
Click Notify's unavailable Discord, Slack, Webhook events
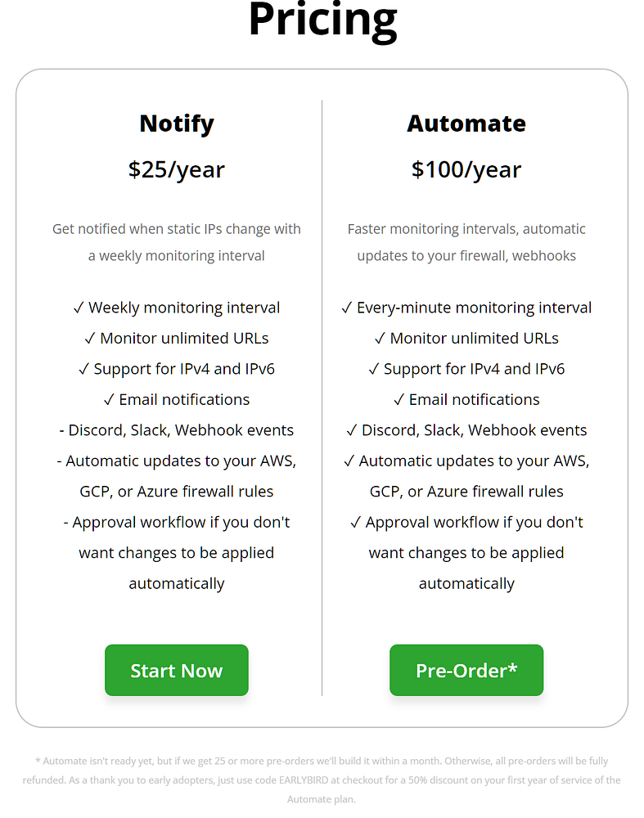177,430
